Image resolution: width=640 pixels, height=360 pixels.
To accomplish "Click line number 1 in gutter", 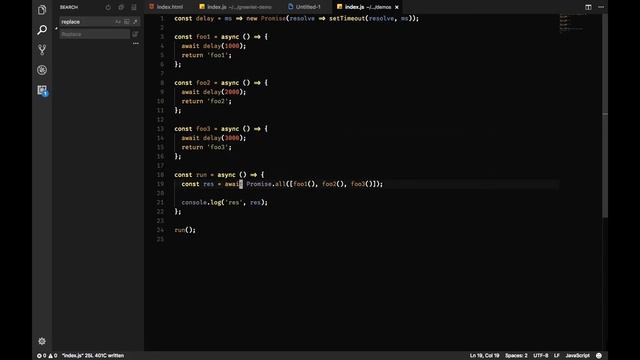I will point(162,18).
